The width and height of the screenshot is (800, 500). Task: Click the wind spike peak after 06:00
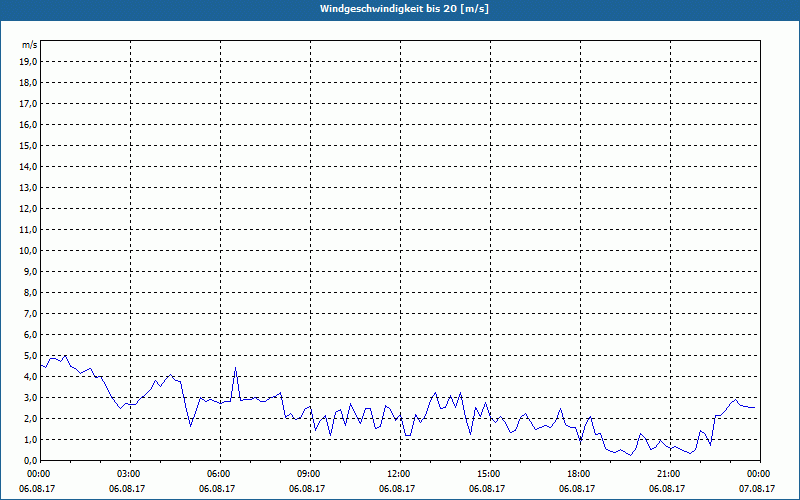[x=235, y=368]
